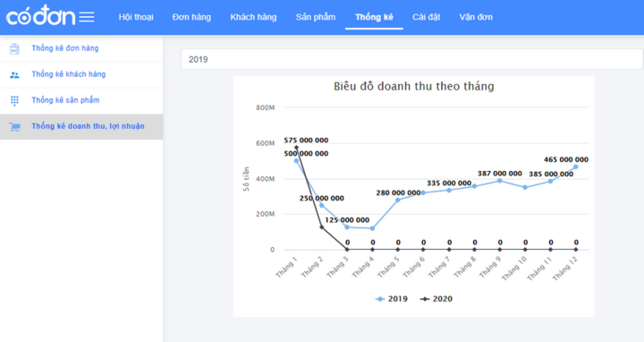Click the Tháng 12 axis label
Viewport: 644px width, 342px height.
tap(564, 269)
